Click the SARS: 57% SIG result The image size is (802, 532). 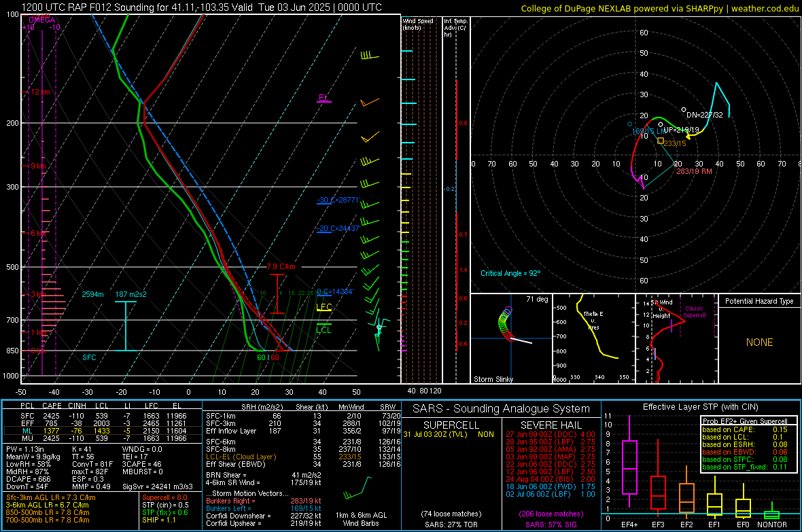[x=551, y=525]
